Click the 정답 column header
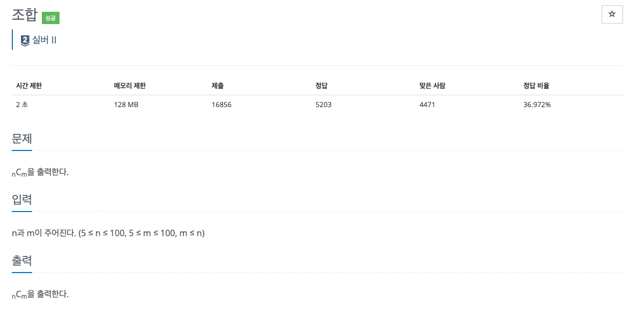Viewport: 644px width, 317px height. tap(322, 86)
